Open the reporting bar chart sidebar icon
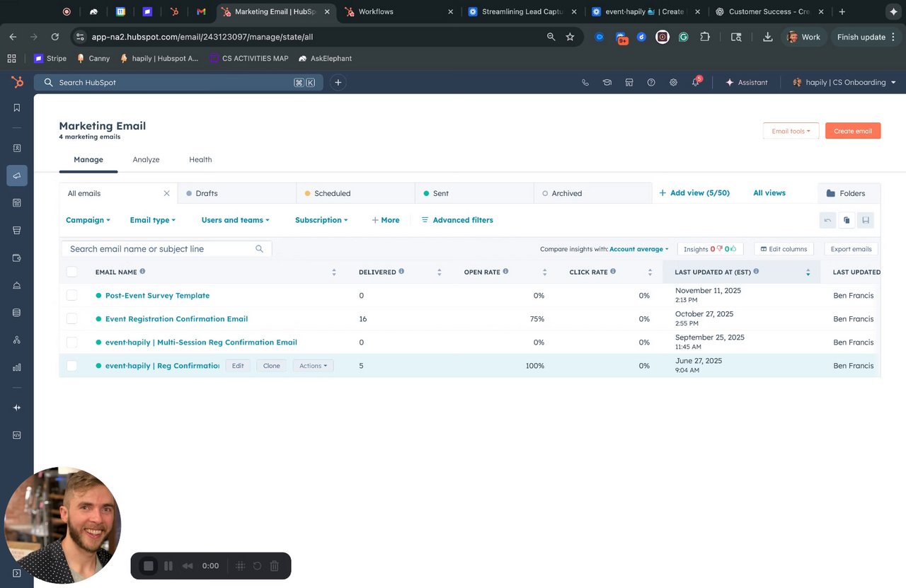Viewport: 906px width, 588px height. pos(17,367)
